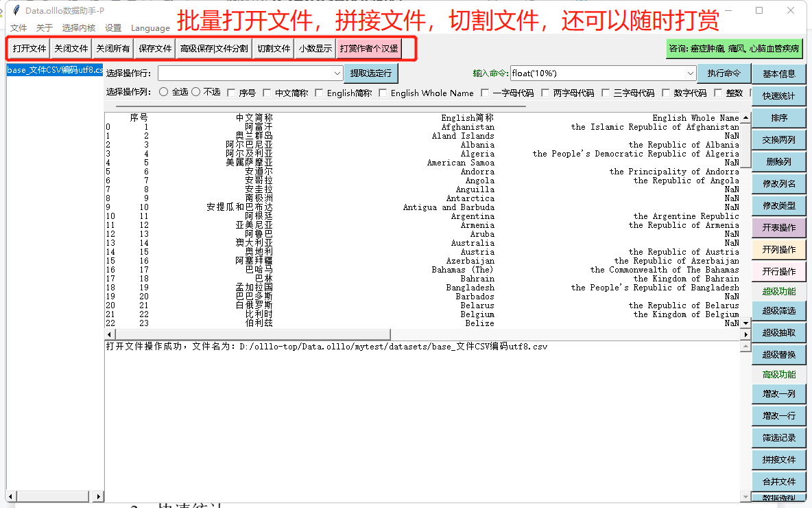Click the 切割文件 toolbar button
Viewport: 812px width, 508px height.
coord(274,49)
